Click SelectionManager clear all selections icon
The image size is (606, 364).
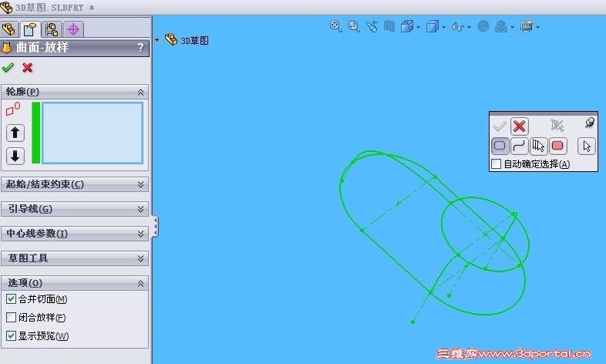coord(557,125)
